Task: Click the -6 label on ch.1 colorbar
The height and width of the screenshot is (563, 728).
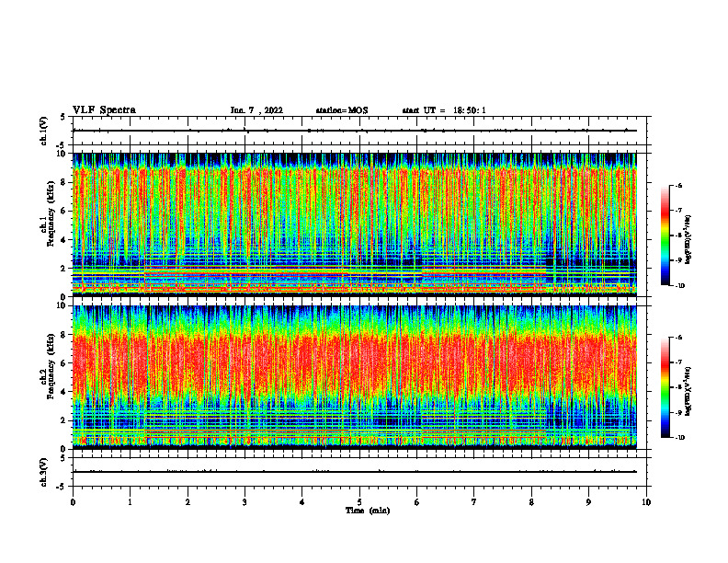Action: point(677,186)
